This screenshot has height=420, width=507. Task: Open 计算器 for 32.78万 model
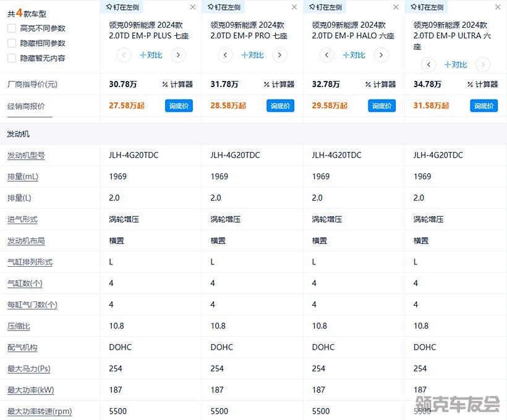click(381, 85)
